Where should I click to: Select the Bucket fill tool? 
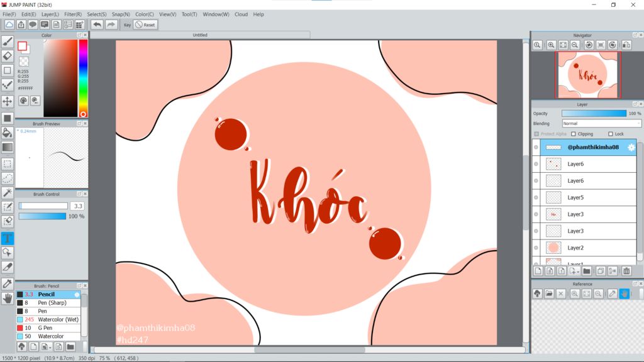tap(8, 133)
